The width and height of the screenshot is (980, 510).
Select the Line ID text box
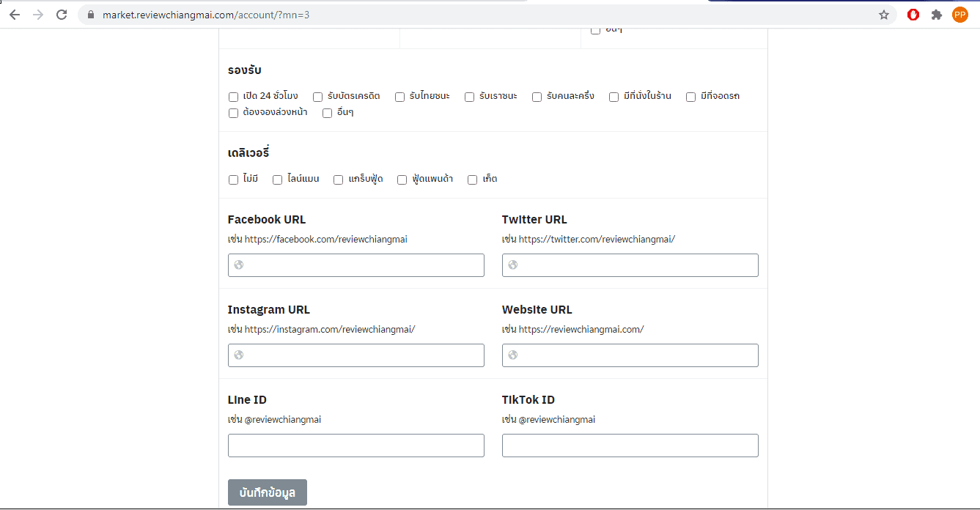[x=356, y=446]
